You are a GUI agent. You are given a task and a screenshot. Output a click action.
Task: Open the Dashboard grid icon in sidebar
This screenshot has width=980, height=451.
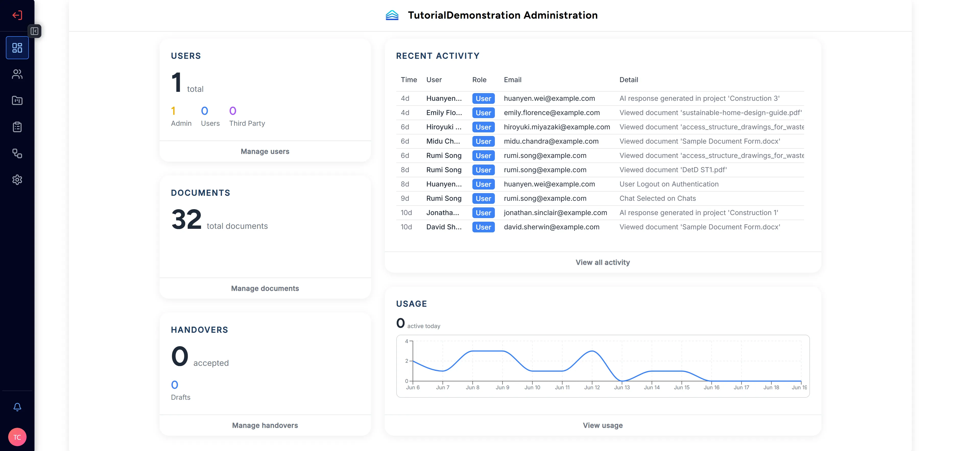(17, 48)
